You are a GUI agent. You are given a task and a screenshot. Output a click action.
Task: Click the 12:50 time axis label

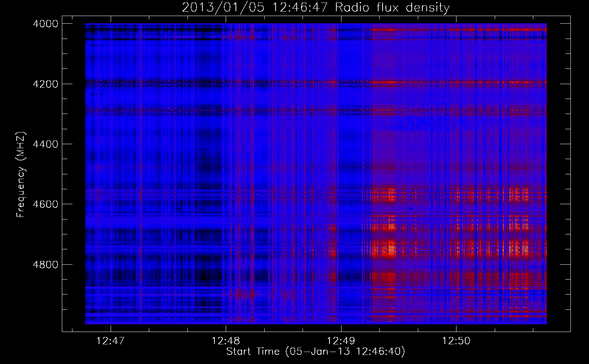[456, 341]
